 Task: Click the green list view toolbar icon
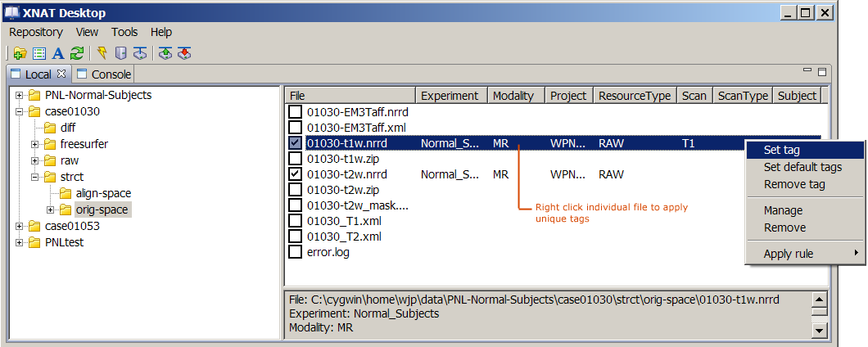[38, 53]
